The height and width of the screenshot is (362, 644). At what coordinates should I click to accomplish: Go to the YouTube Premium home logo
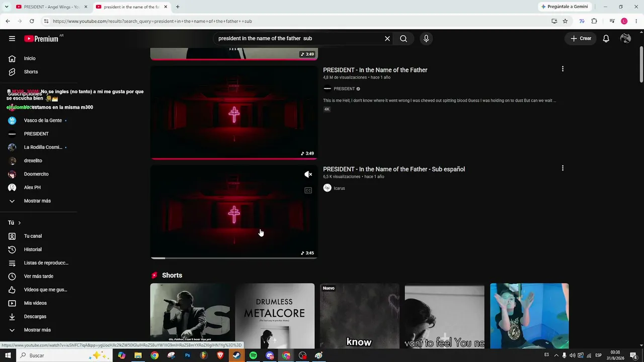tap(41, 39)
